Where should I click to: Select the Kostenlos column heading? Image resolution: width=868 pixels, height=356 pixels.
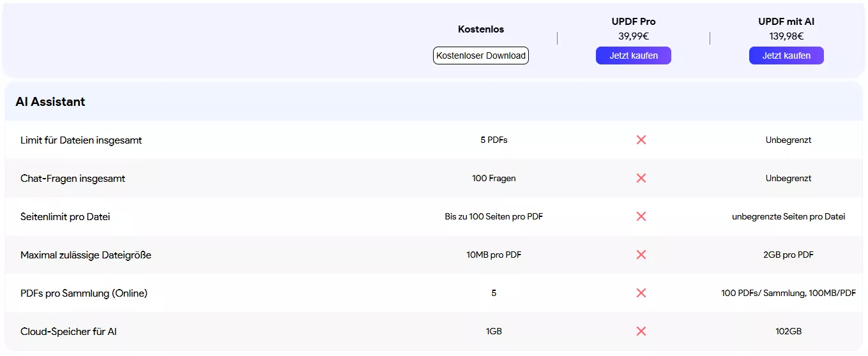coord(481,29)
